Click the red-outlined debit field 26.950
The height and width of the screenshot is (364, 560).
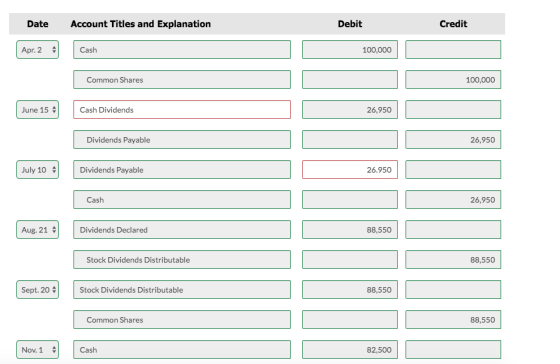click(350, 170)
